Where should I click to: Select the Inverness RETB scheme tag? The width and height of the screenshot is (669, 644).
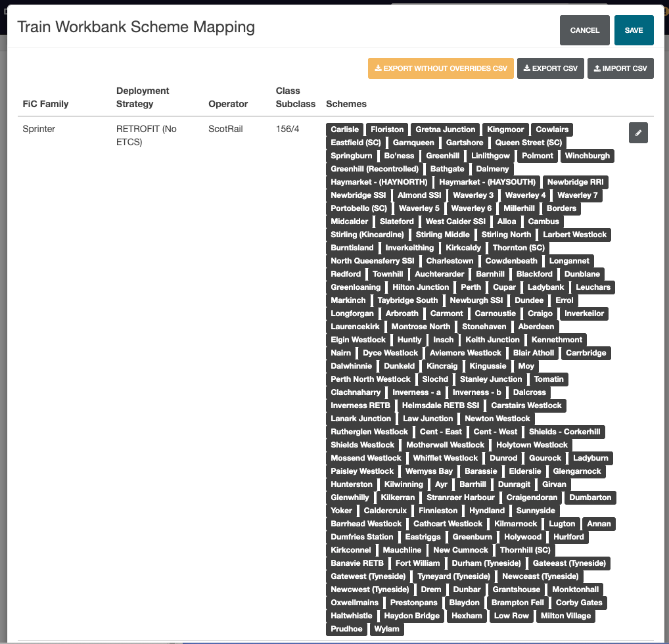coord(360,405)
